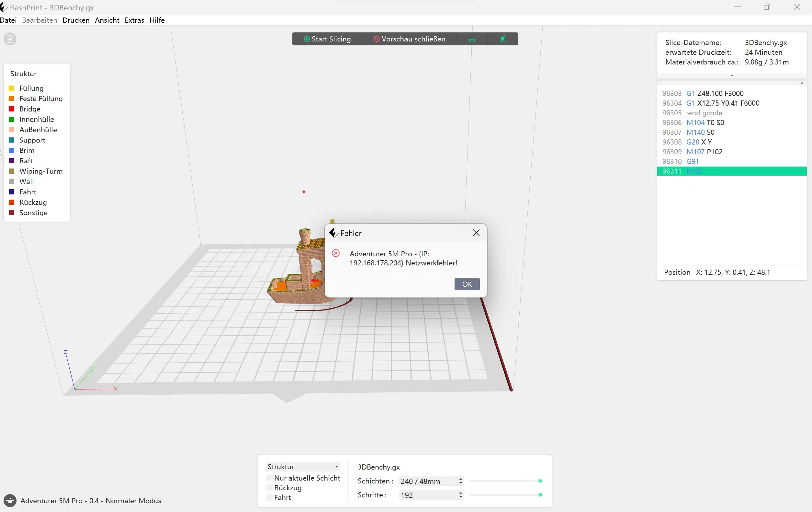The width and height of the screenshot is (812, 512).
Task: Click the Innenhülle green swatch
Action: click(x=11, y=120)
